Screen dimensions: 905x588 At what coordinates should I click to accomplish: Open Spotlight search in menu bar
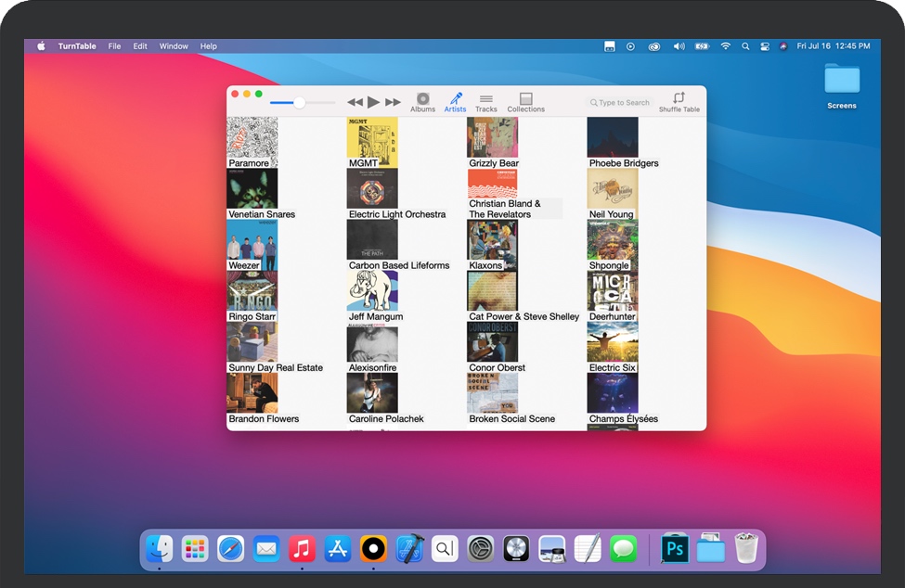(745, 46)
